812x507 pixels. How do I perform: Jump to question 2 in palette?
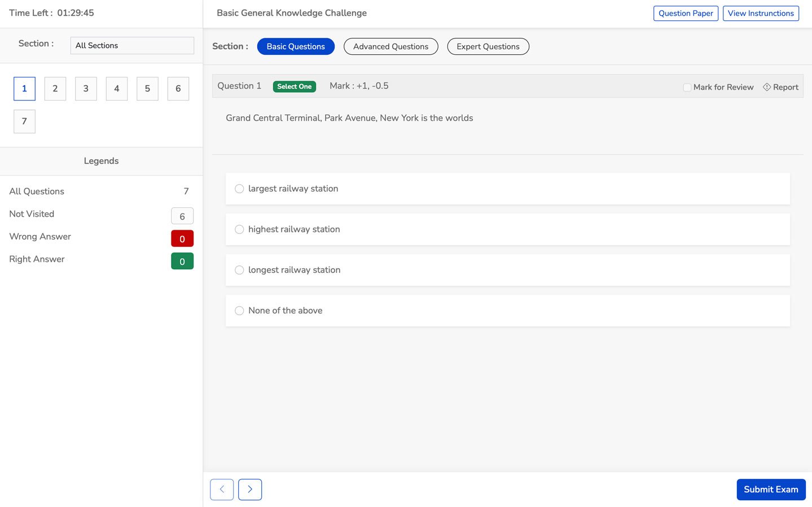point(55,89)
